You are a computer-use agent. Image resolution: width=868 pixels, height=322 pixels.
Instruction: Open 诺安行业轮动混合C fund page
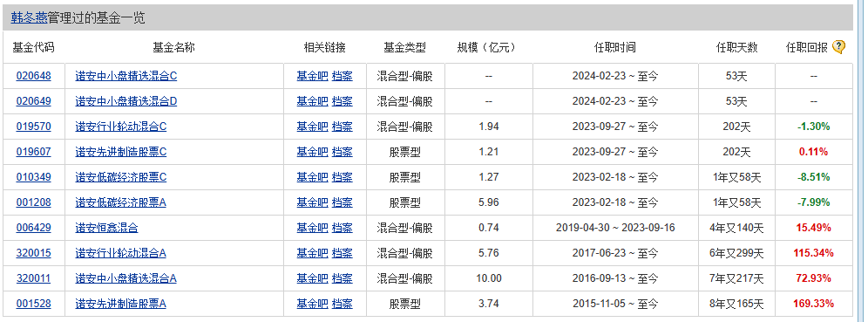(x=120, y=127)
